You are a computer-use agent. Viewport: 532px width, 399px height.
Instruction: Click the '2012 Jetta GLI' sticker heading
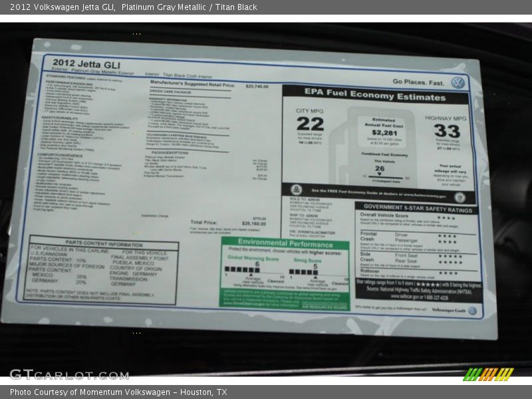pos(86,64)
